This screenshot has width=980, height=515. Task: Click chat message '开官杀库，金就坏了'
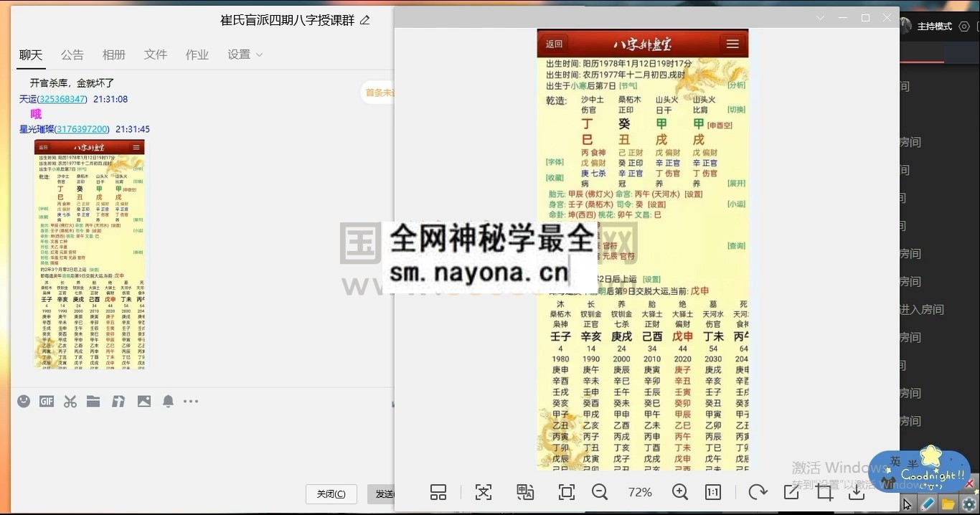click(72, 83)
